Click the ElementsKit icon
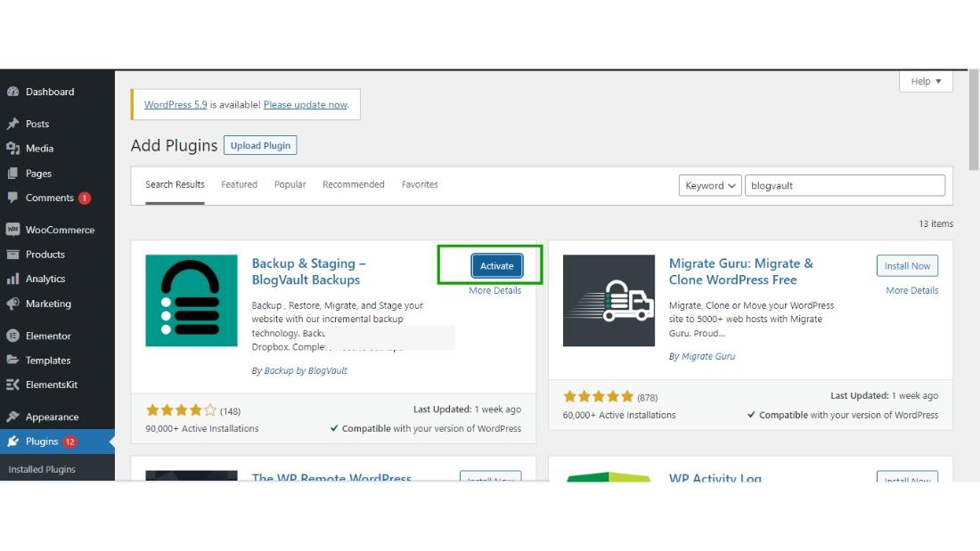 pos(12,385)
